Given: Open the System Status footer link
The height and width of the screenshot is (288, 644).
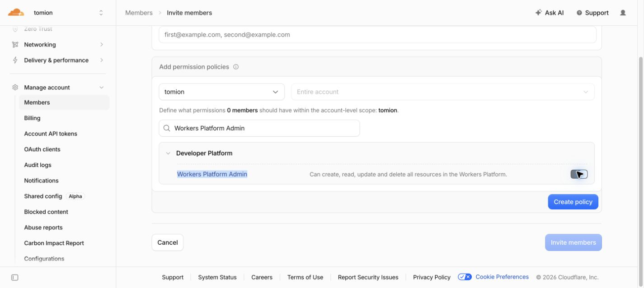Looking at the screenshot, I should coord(217,277).
